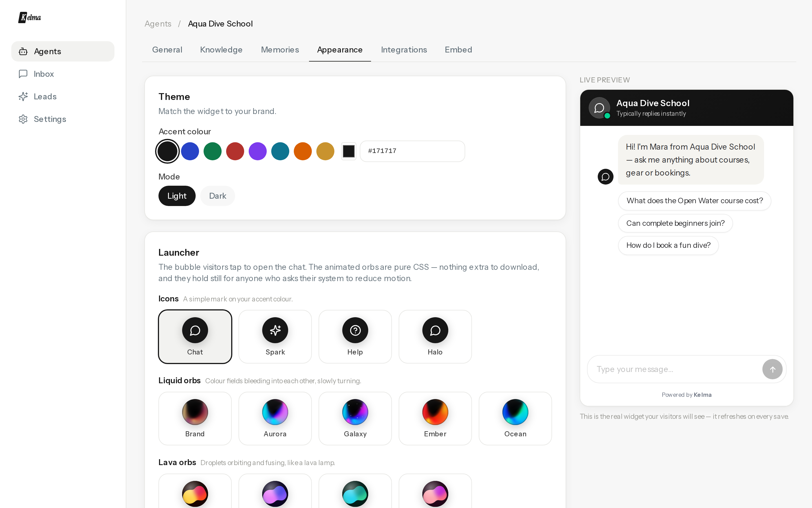The width and height of the screenshot is (812, 508).
Task: Select the blue accent colour
Action: pos(190,151)
